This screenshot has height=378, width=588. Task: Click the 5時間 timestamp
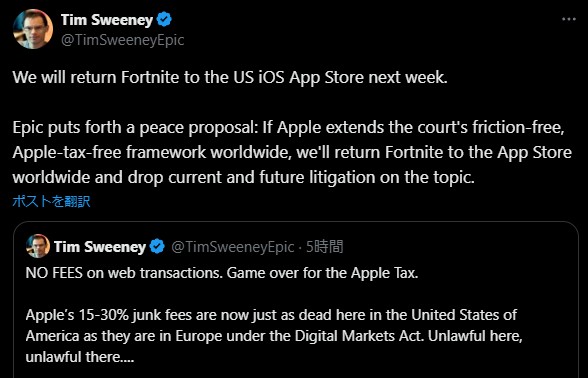pos(324,247)
